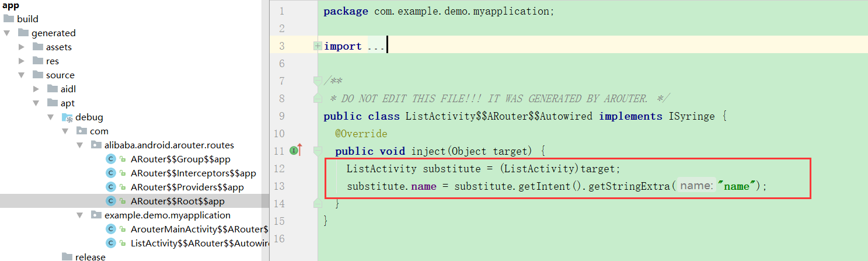Screen dimensions: 868x261
Task: Click class icon of ARouter$$Group$$app
Action: 110,159
